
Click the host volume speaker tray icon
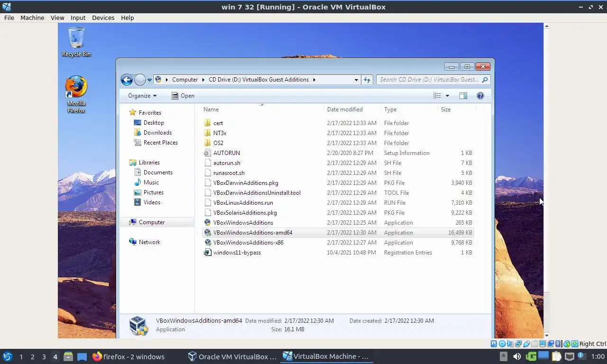click(x=517, y=356)
